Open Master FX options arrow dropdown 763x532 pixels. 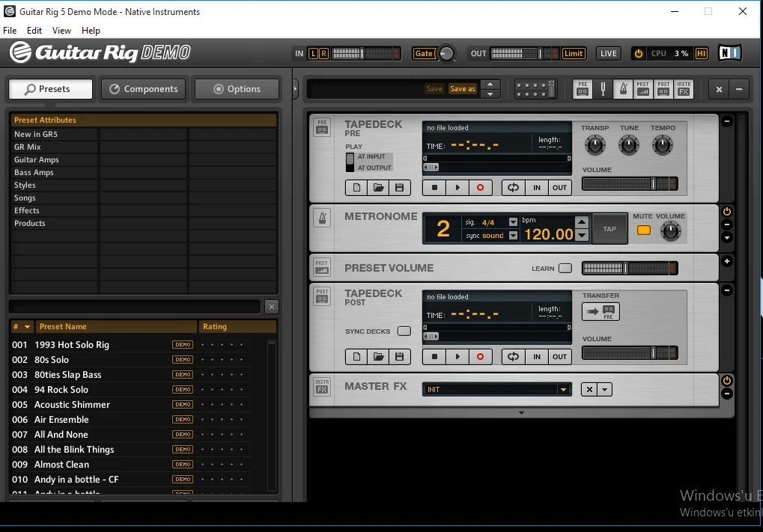604,390
